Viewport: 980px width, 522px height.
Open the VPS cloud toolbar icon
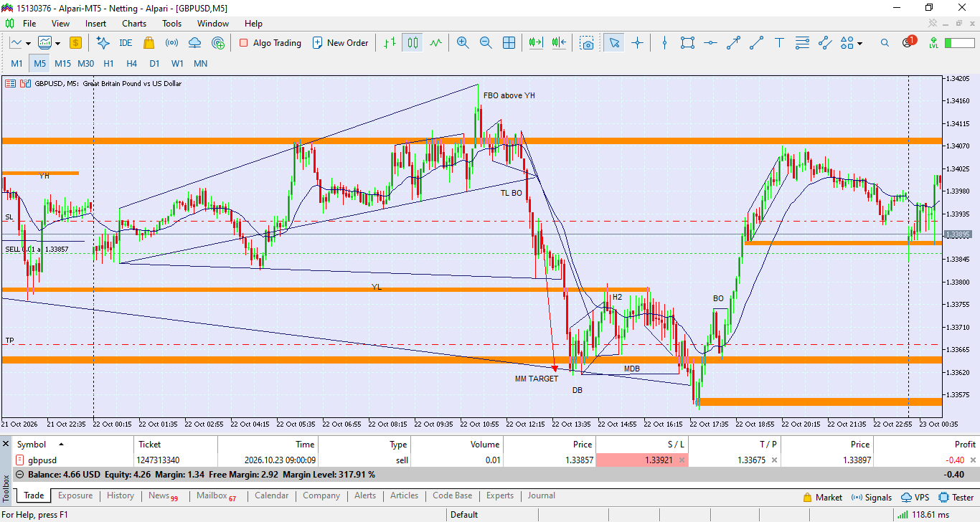[x=194, y=43]
